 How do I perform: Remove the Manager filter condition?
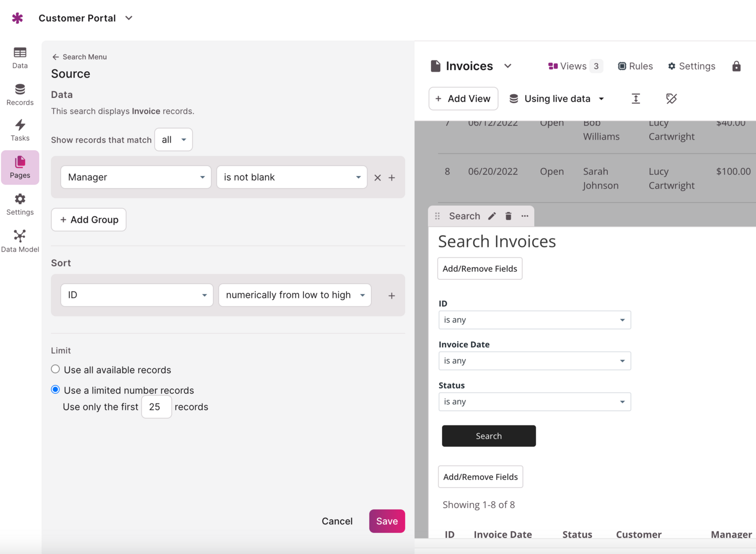point(377,177)
